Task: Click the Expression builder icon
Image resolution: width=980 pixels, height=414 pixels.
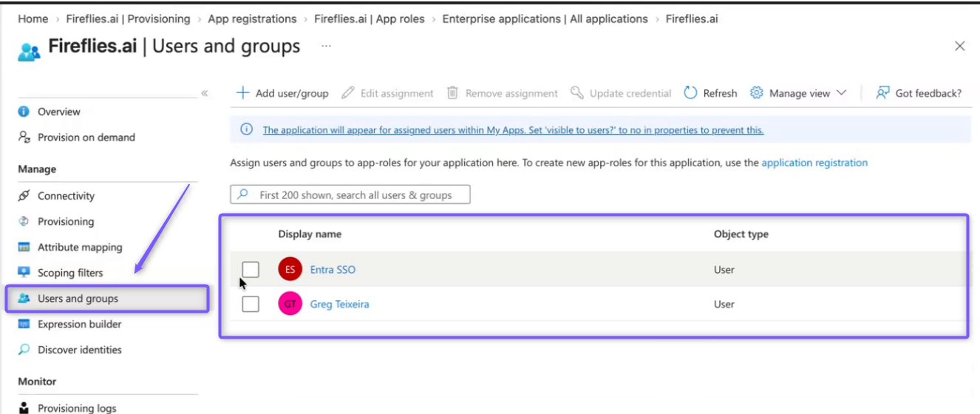Action: [x=24, y=324]
